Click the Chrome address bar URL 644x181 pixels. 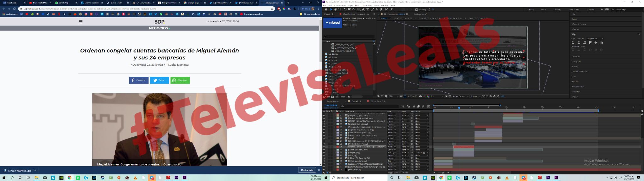(x=90, y=9)
